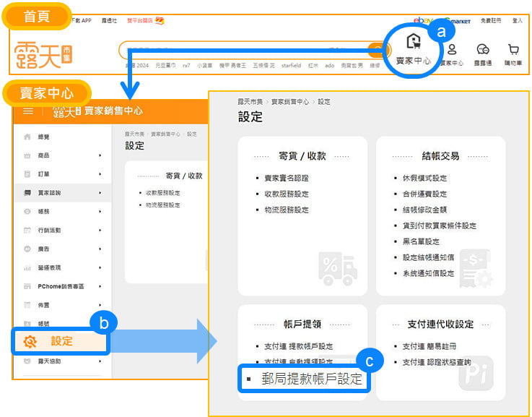
Task: Expand the 行銷活動 sidebar submenu arrow
Action: pyautogui.click(x=100, y=230)
